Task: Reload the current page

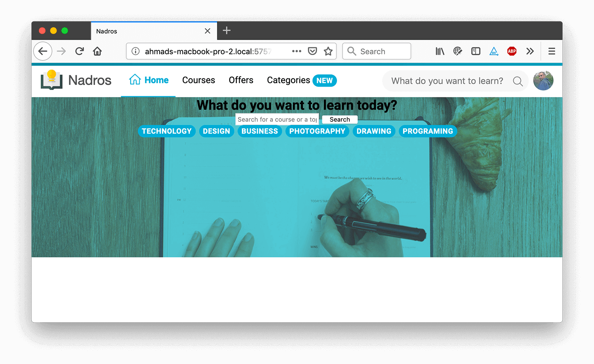Action: [80, 51]
